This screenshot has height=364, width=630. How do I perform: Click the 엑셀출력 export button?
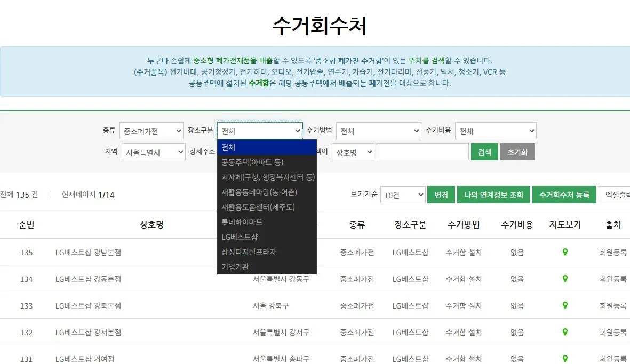pyautogui.click(x=615, y=195)
